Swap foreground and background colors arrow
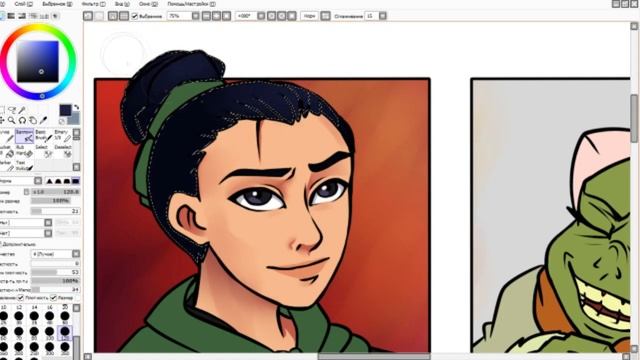Viewport: 640px width, 360px height. coord(76,107)
